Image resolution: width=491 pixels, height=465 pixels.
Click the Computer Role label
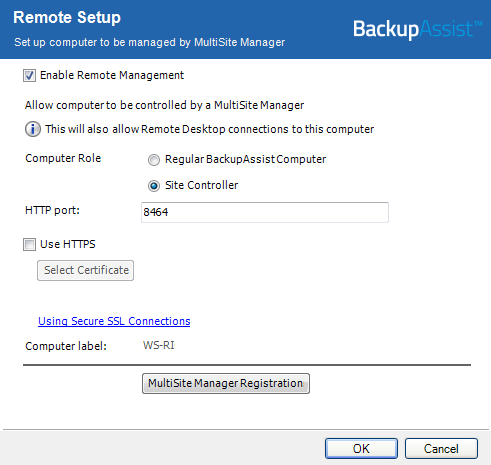point(63,158)
